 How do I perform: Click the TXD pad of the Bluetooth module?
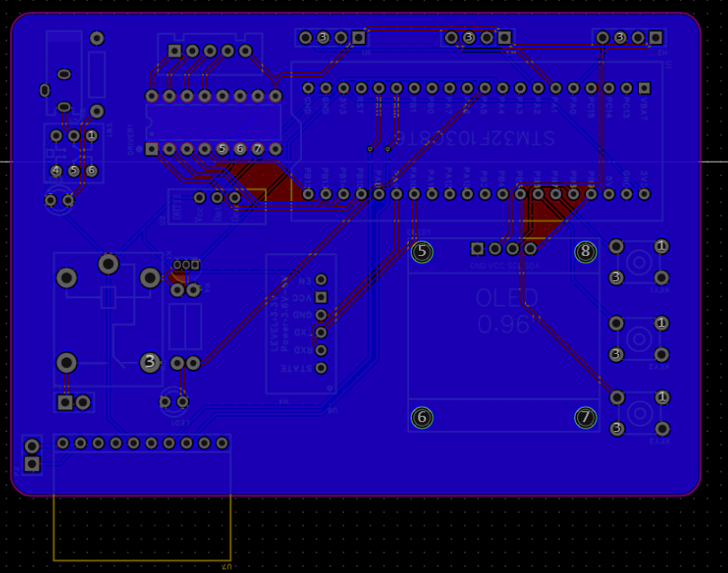click(321, 332)
